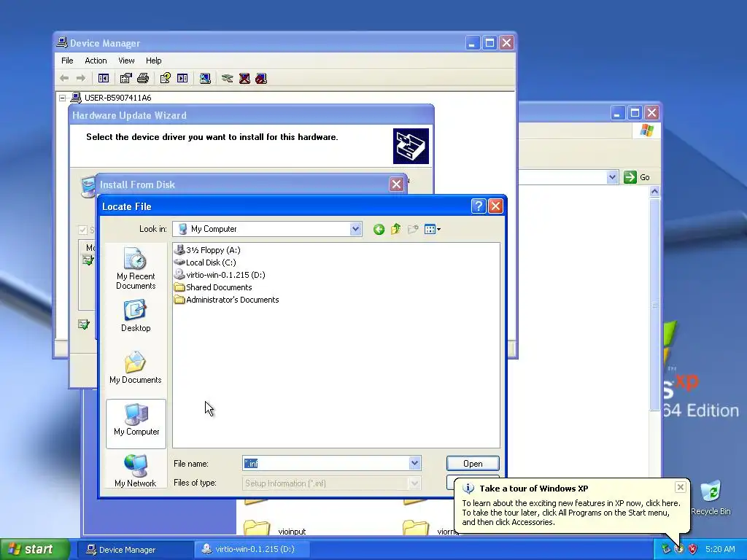Click Show/Hide Action Pane icon in Device Manager
This screenshot has width=747, height=560.
pyautogui.click(x=182, y=78)
